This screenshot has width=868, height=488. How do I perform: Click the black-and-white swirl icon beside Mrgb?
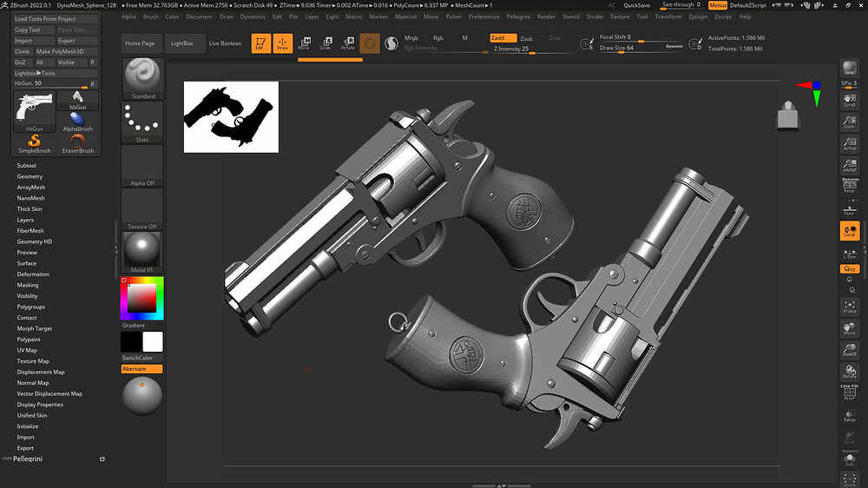pyautogui.click(x=391, y=43)
